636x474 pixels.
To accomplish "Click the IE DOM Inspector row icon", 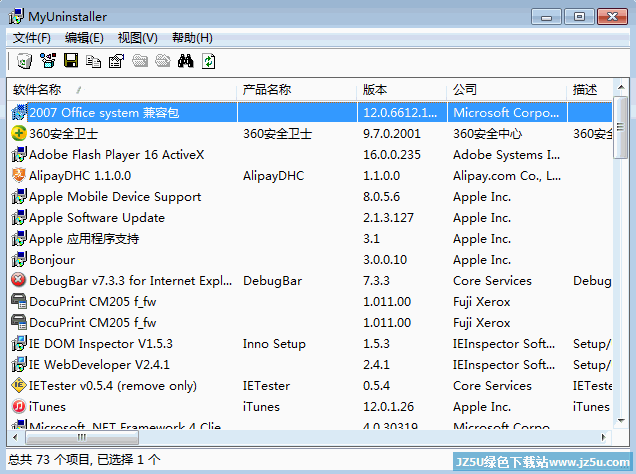I will coord(19,343).
